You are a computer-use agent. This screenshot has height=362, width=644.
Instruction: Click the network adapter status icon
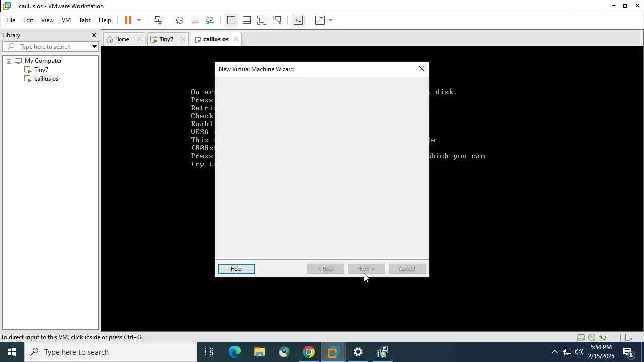[x=602, y=337]
